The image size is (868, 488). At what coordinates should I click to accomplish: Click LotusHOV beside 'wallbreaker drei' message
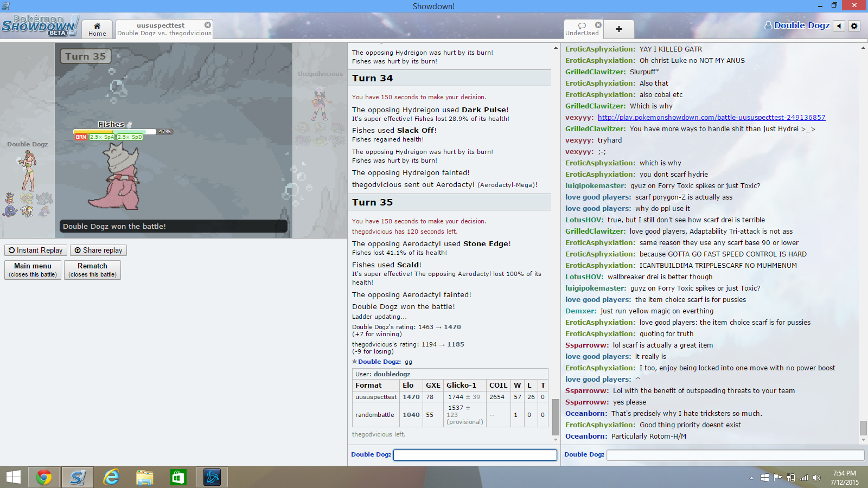coord(584,277)
